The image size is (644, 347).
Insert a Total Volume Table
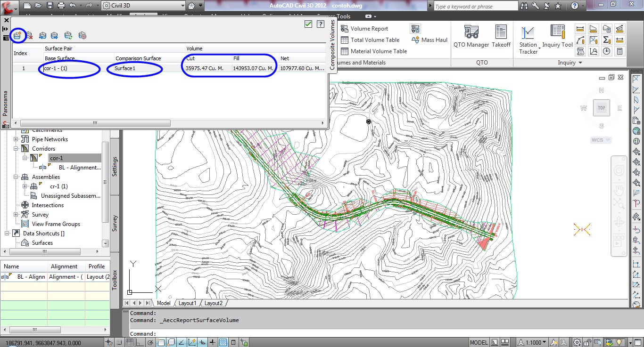[x=370, y=40]
